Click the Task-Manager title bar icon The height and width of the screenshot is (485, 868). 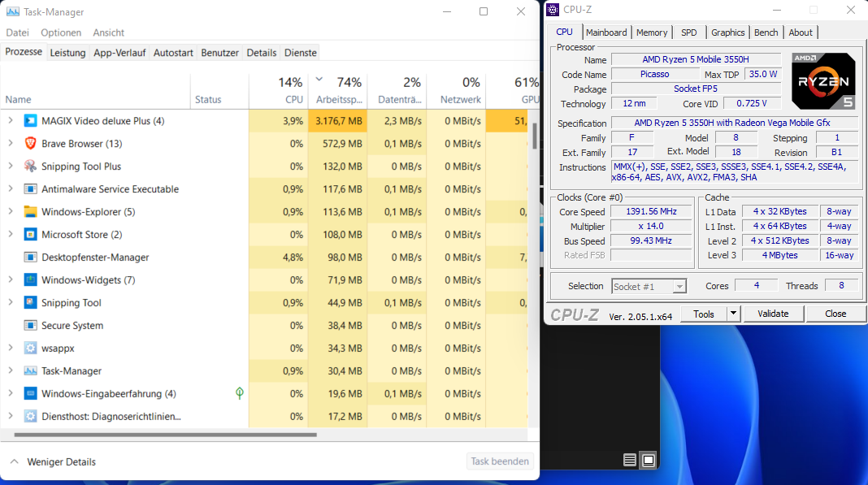pos(12,11)
